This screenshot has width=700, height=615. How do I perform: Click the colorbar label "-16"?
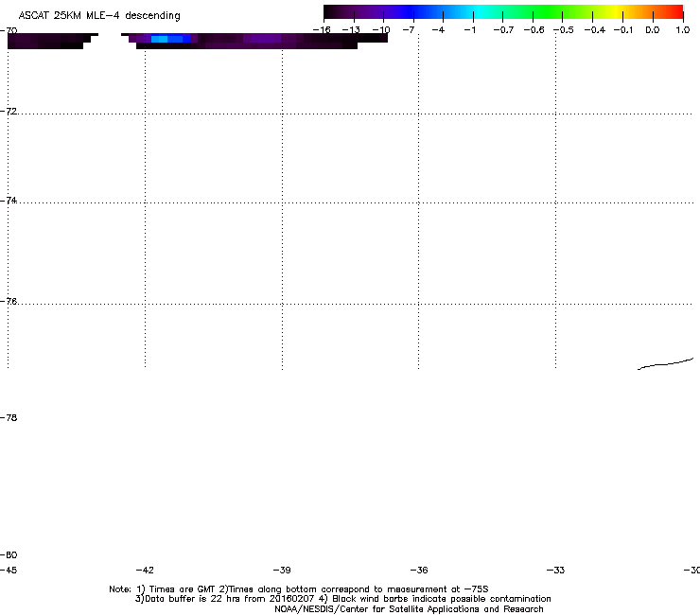[x=322, y=30]
